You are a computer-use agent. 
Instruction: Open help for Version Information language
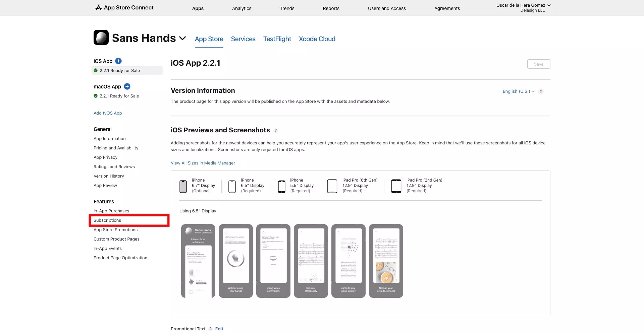click(x=541, y=92)
